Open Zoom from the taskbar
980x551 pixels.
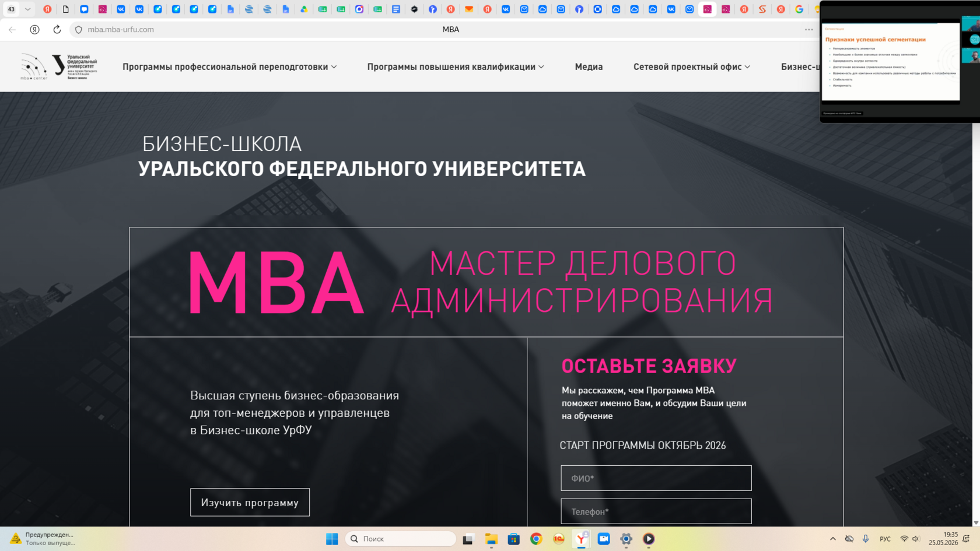point(604,539)
